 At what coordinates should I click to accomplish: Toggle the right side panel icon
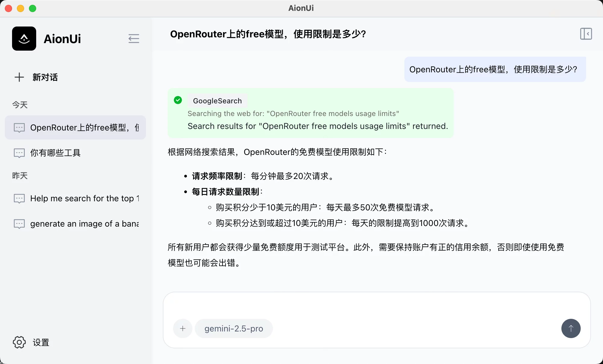586,34
